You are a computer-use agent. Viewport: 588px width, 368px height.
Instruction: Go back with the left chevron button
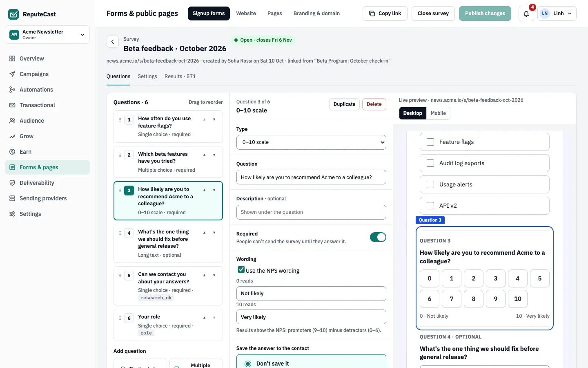[113, 42]
